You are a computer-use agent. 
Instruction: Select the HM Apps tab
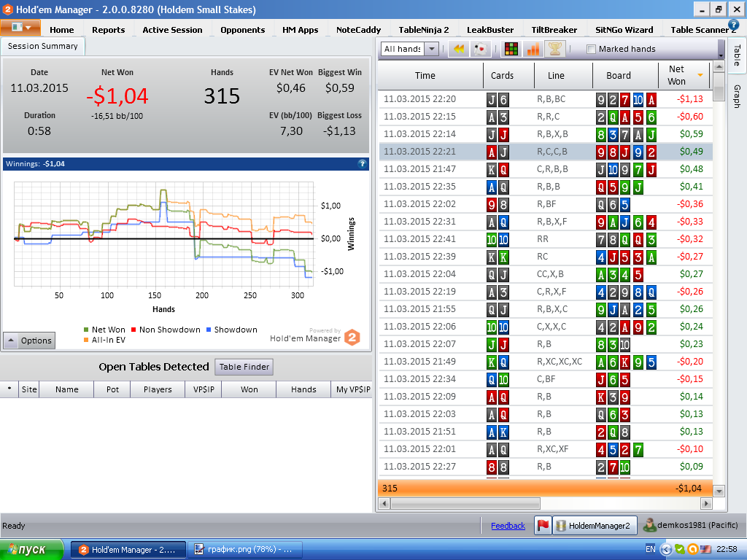coord(300,29)
